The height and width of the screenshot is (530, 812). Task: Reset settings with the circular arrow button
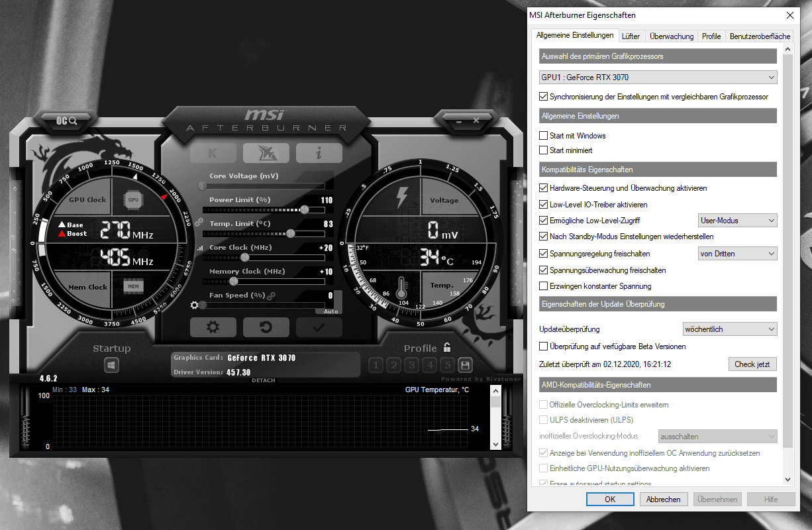pos(266,327)
